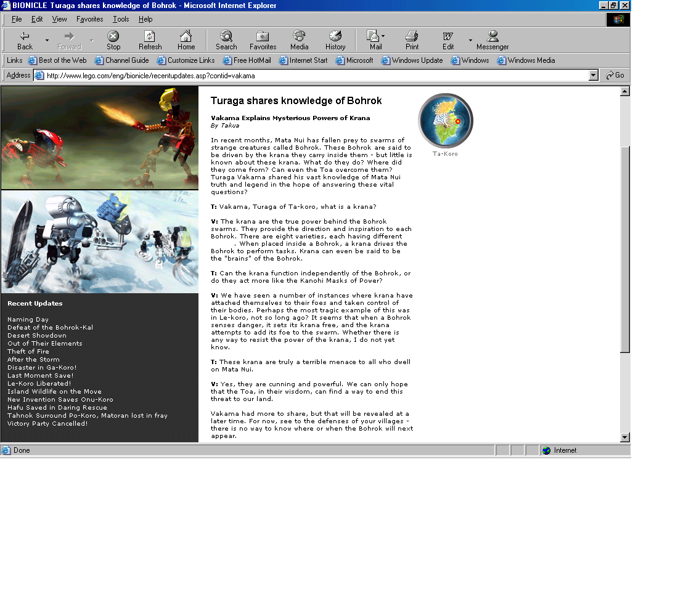Image resolution: width=678 pixels, height=616 pixels.
Task: Click the Windows logo throbber icon
Action: tap(618, 20)
